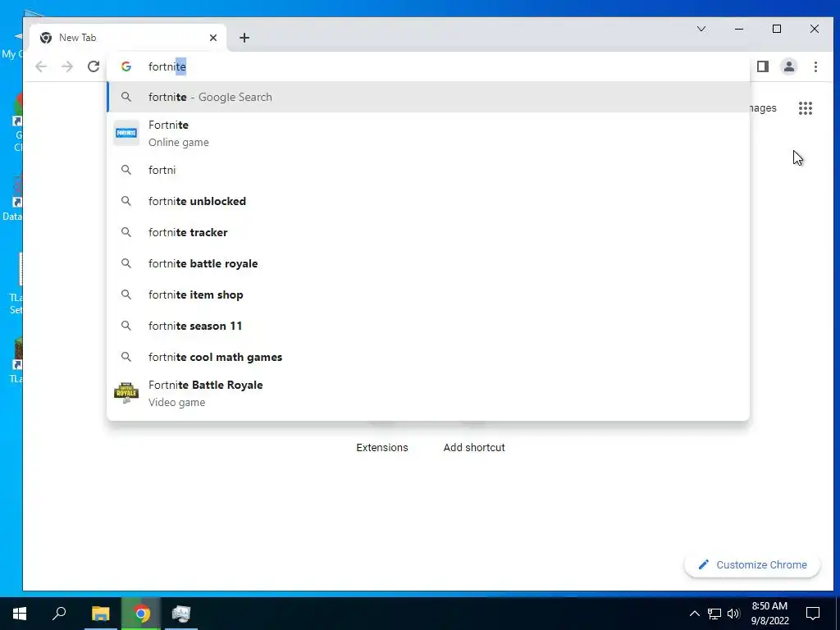Click the back navigation arrow
Image resolution: width=840 pixels, height=630 pixels.
(x=41, y=66)
